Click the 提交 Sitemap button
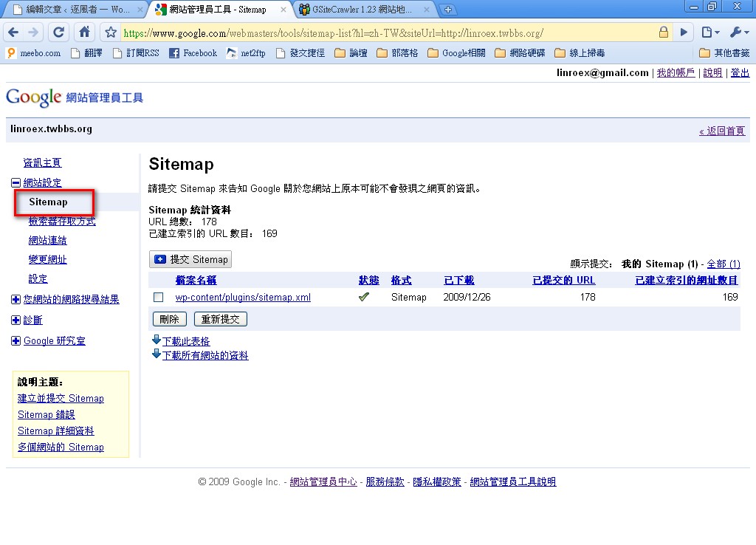 190,259
